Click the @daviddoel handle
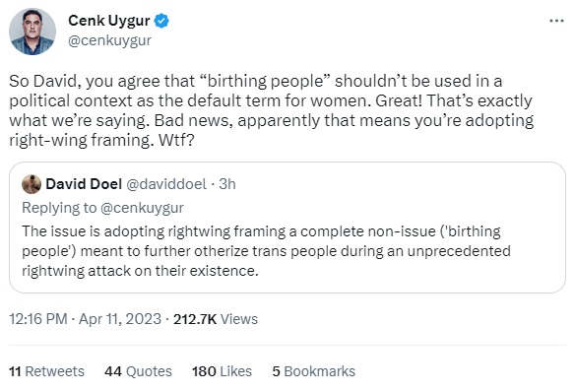This screenshot has height=392, width=575. pos(166,184)
